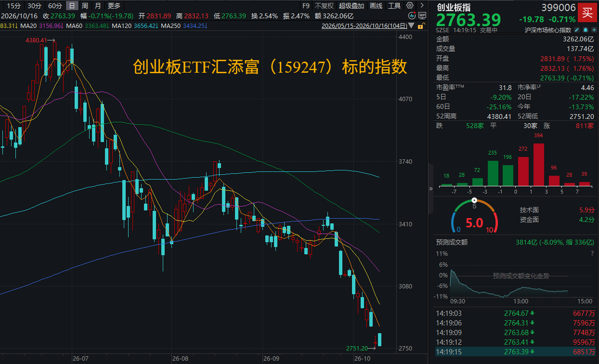
Task: Open the pulse monitor icon with red dot
Action: pyautogui.click(x=411, y=15)
